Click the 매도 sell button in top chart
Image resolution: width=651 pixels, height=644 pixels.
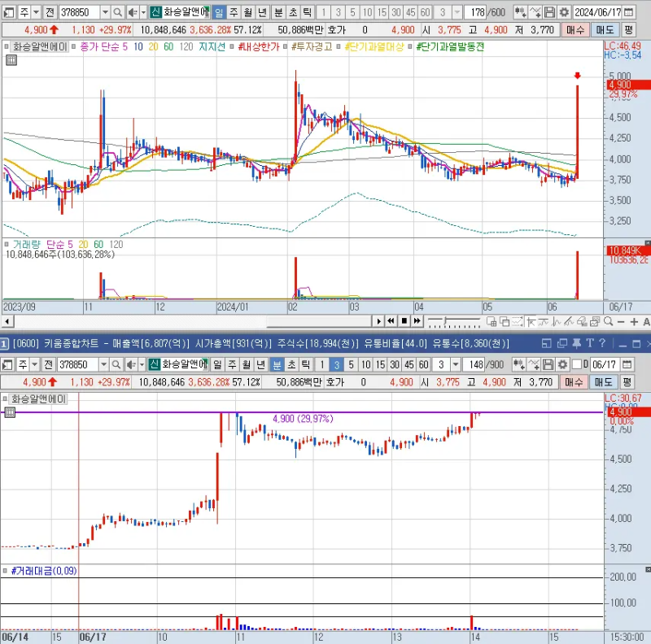(x=605, y=30)
